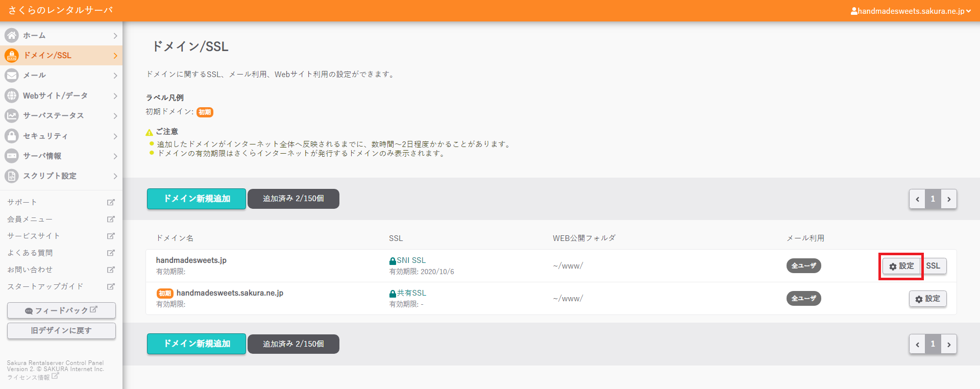The height and width of the screenshot is (389, 980).
Task: Open the サーバステータス menu item
Action: pos(61,115)
